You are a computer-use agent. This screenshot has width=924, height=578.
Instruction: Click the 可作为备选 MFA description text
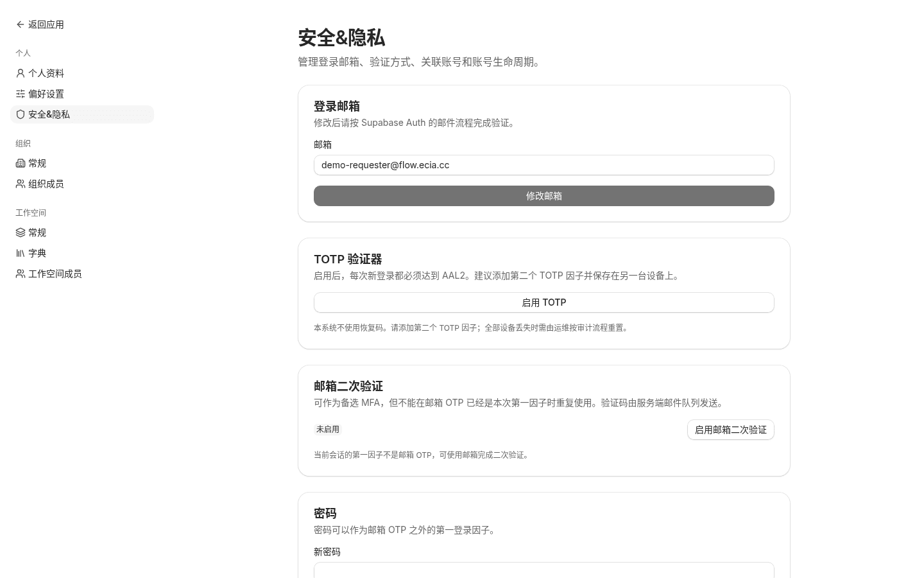pyautogui.click(x=520, y=403)
